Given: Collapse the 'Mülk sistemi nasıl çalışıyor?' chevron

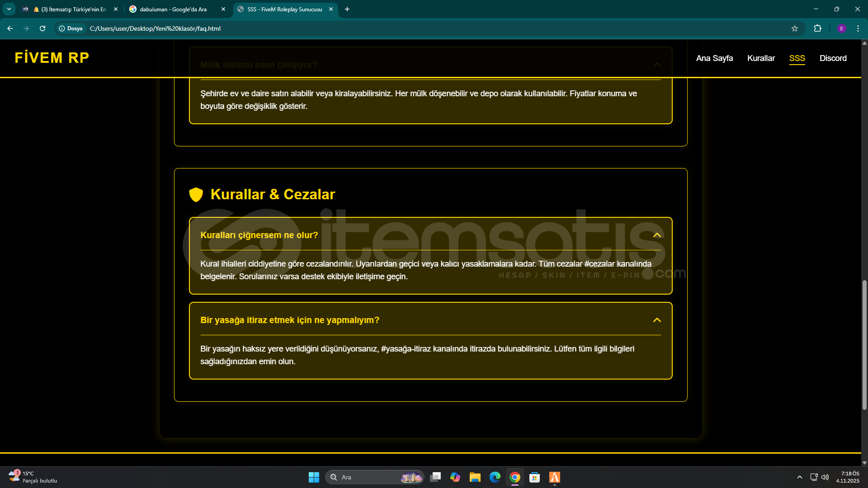Looking at the screenshot, I should 656,65.
